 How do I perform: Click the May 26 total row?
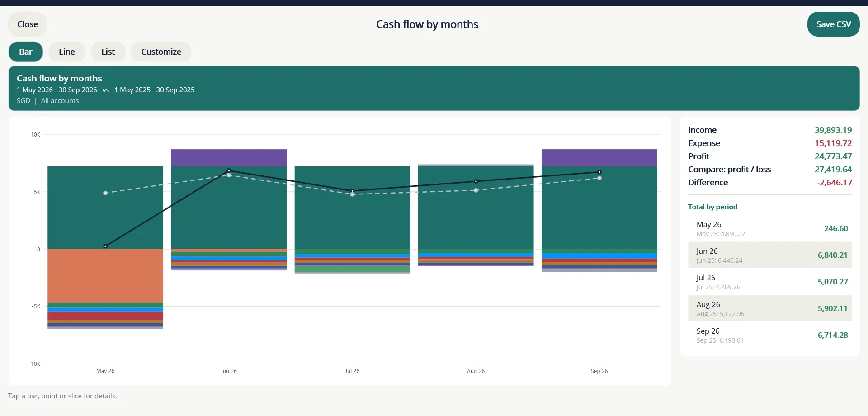coord(770,228)
